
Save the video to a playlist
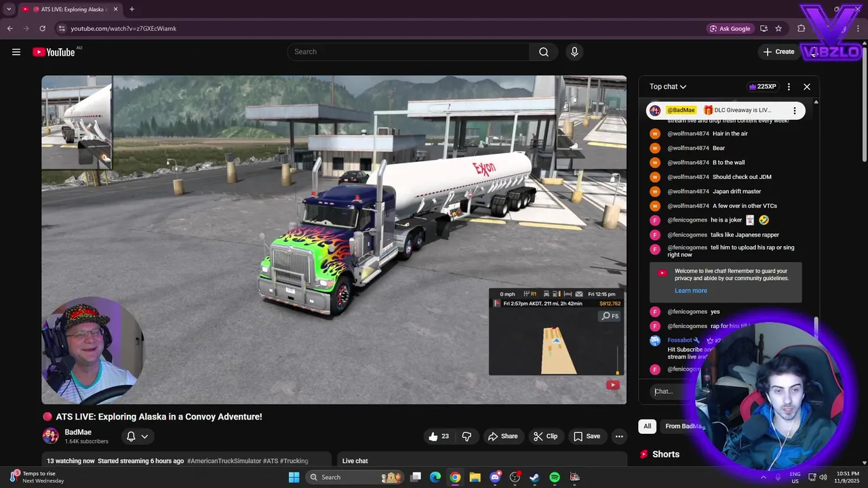tap(587, 436)
